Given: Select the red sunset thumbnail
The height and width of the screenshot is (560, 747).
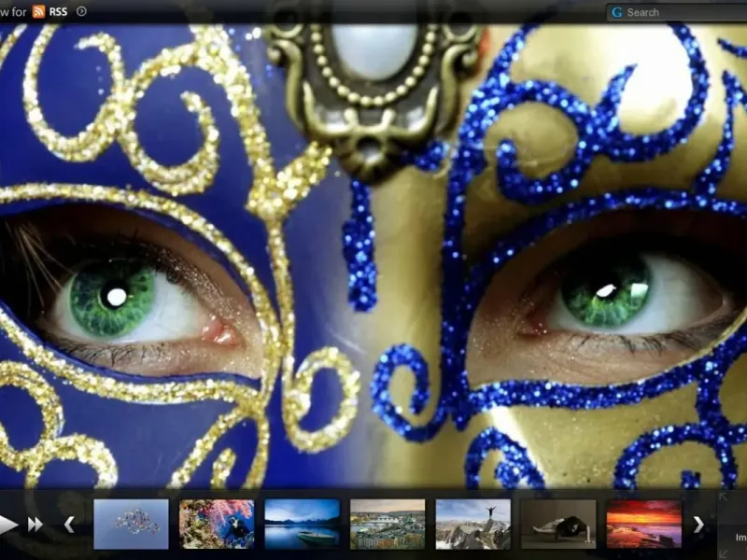Looking at the screenshot, I should tap(643, 524).
